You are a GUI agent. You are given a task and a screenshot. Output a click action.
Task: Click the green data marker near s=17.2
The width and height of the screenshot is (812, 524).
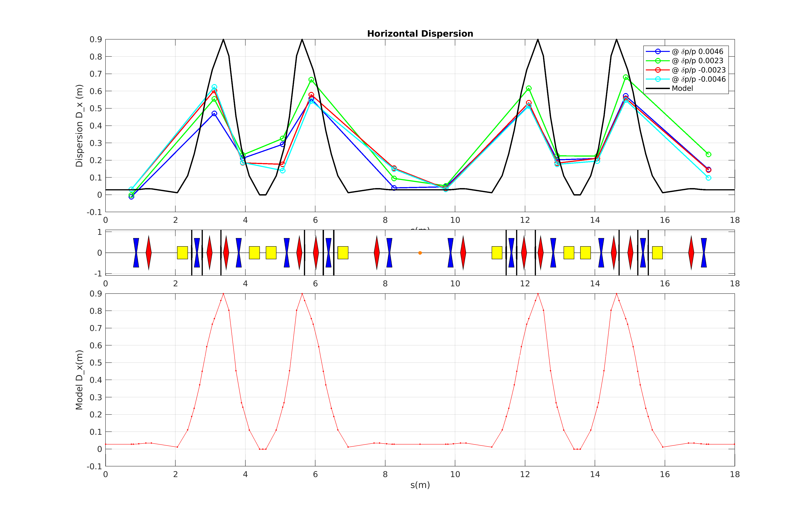(x=708, y=155)
